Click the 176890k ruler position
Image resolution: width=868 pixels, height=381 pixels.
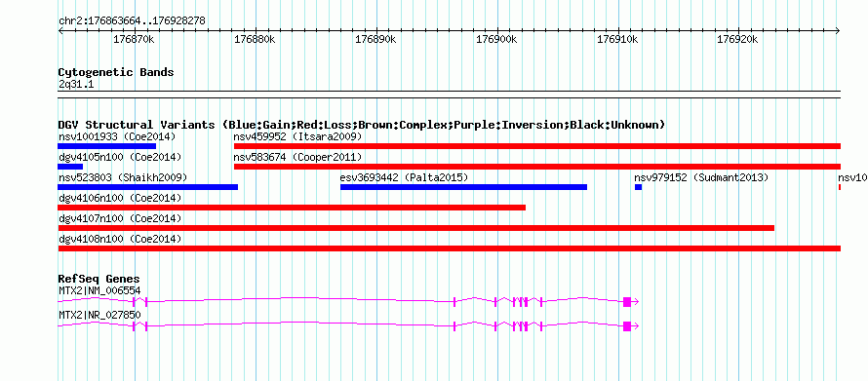click(375, 39)
